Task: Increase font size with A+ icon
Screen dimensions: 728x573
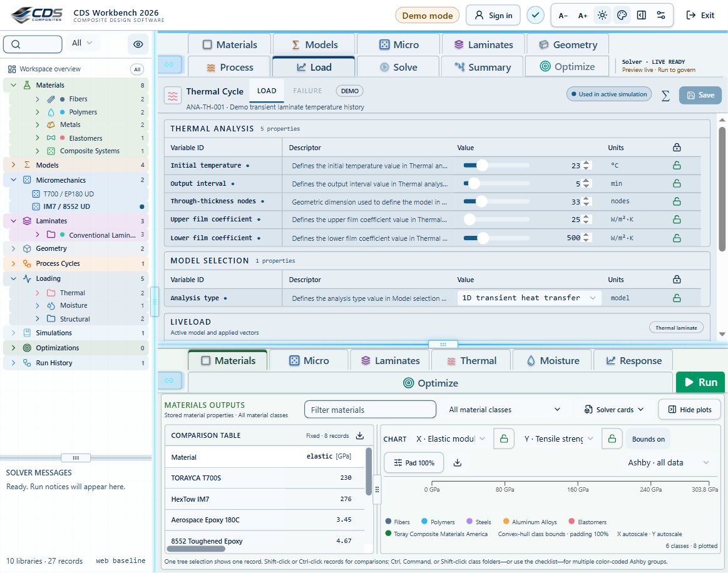Action: [x=583, y=16]
